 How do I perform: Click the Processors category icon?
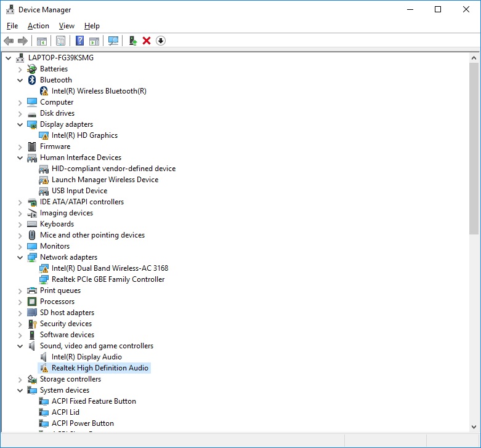32,302
